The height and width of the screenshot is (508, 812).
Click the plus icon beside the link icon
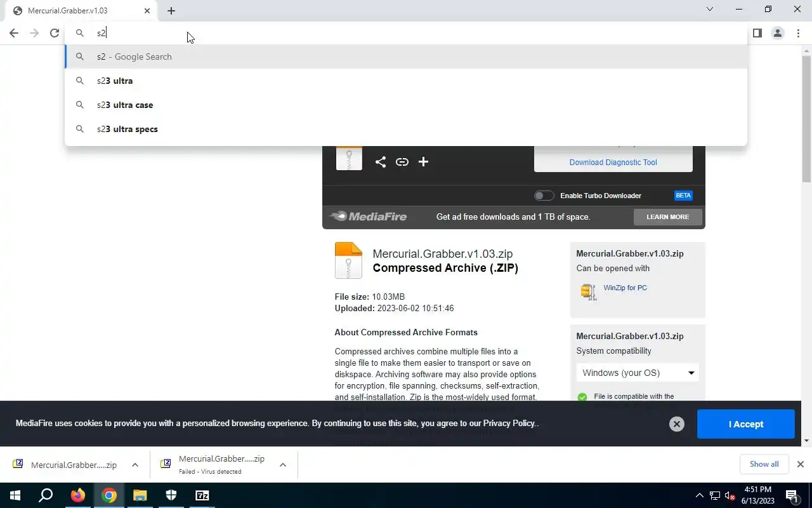[423, 162]
